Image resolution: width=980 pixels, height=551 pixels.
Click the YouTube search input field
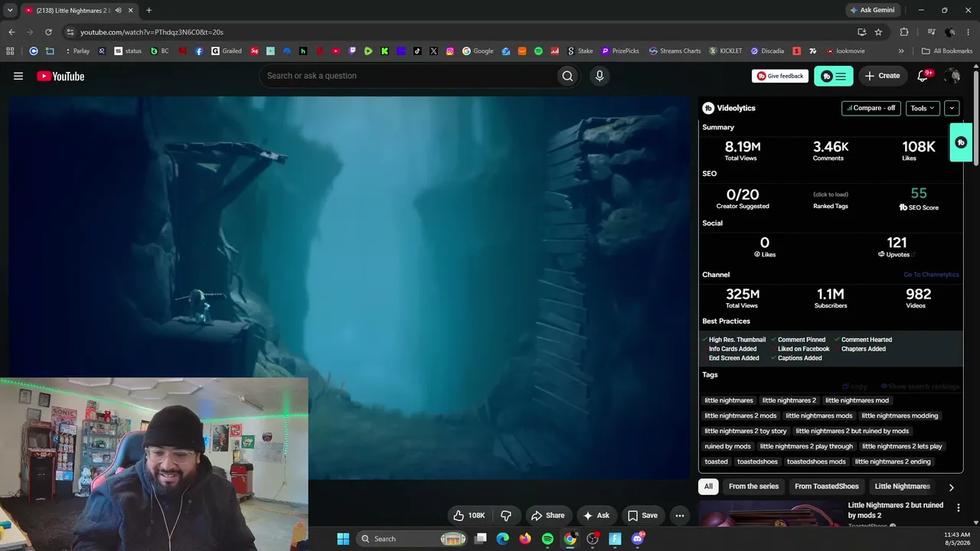(408, 76)
